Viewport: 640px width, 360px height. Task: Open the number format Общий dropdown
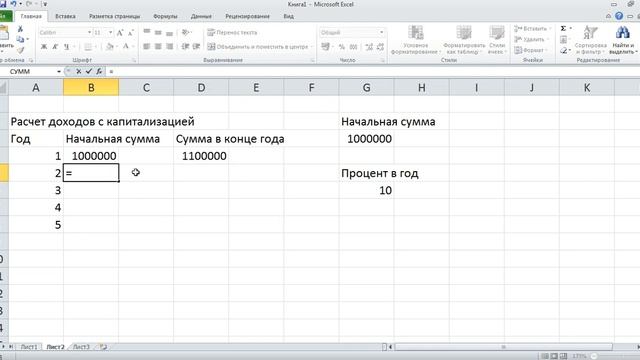[382, 32]
